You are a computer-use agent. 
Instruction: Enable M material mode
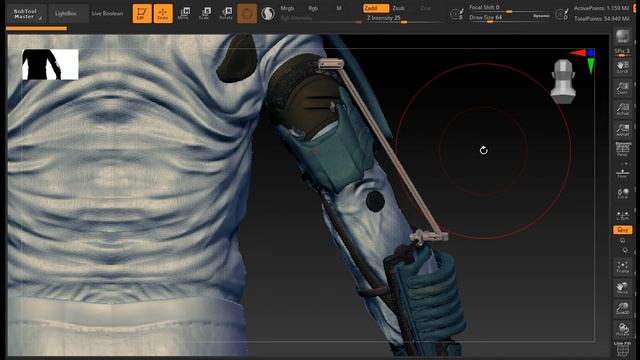[x=339, y=8]
